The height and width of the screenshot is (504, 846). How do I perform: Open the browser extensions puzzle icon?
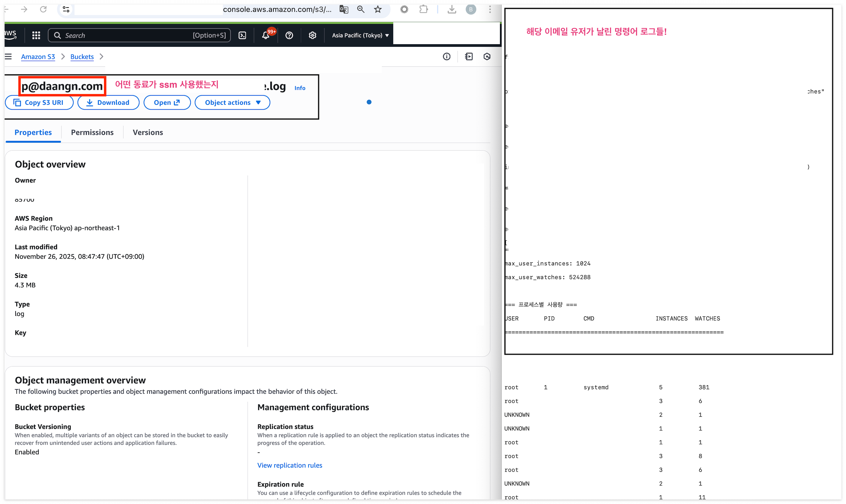point(423,10)
